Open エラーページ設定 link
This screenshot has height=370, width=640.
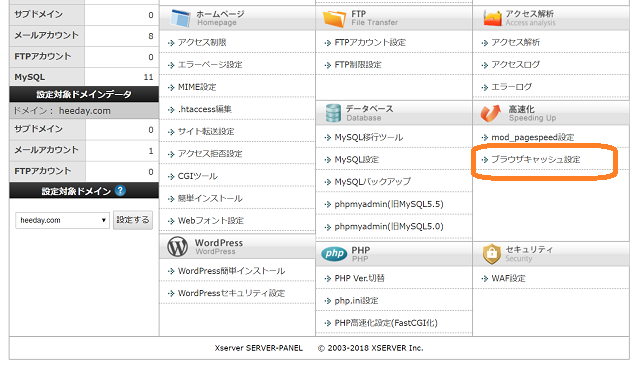(x=210, y=64)
